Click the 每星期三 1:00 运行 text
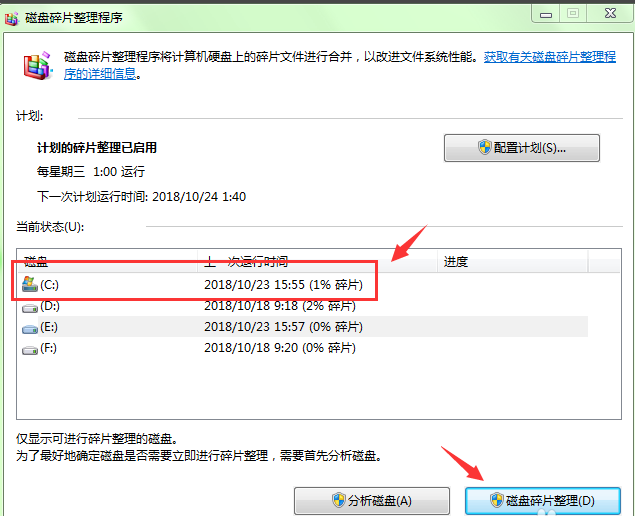Viewport: 635px width, 516px height. click(91, 172)
